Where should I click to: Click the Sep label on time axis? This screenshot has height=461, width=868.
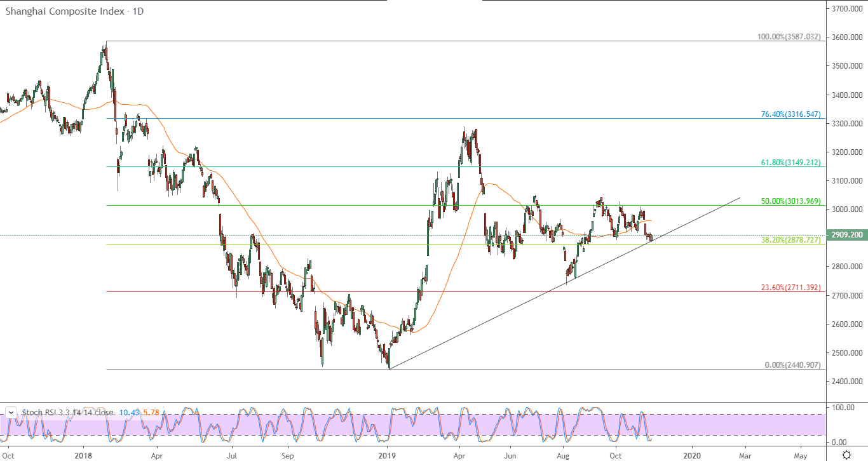(288, 455)
